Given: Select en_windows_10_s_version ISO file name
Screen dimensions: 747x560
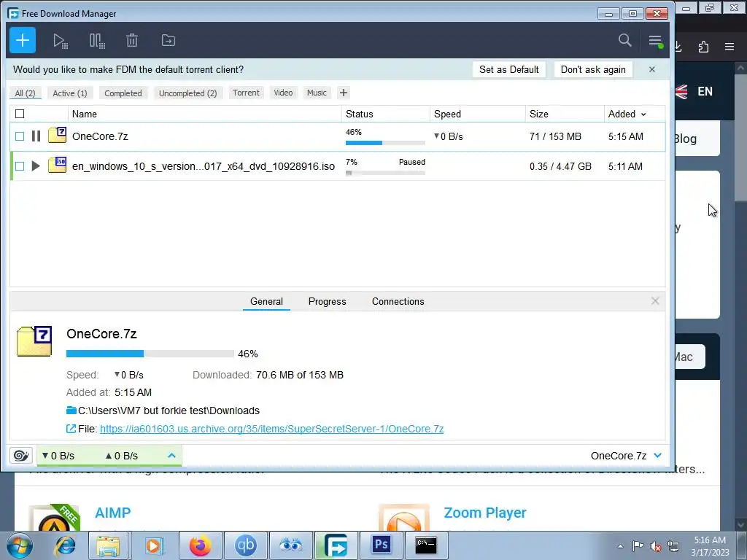Looking at the screenshot, I should pyautogui.click(x=204, y=166).
